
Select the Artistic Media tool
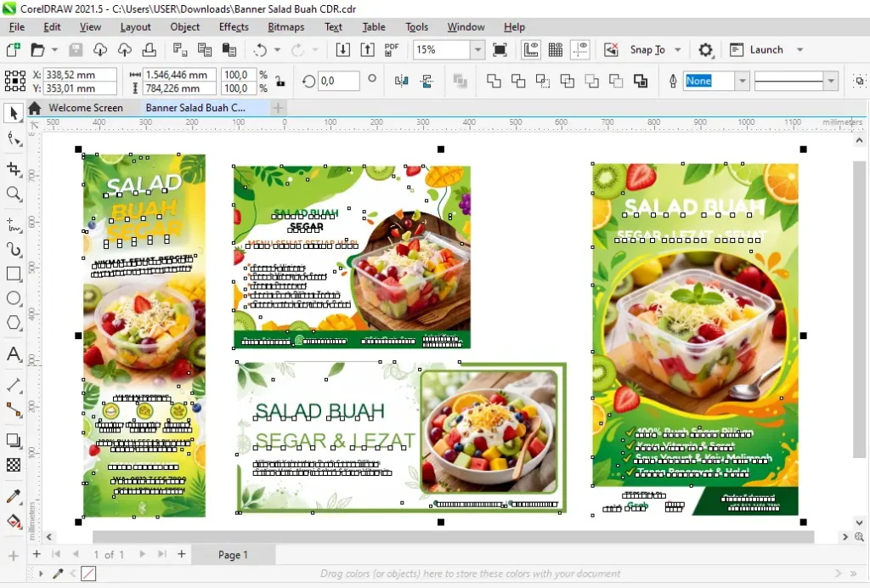pyautogui.click(x=14, y=249)
